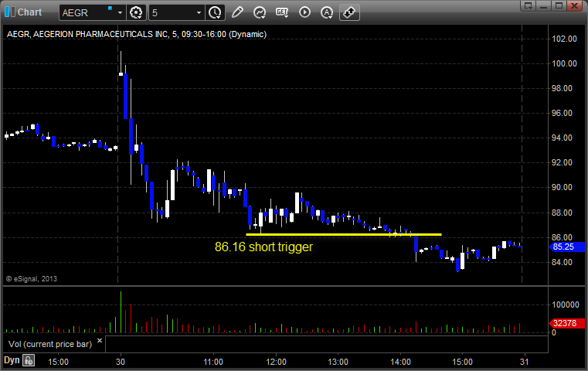Screen dimensions: 588x371
Task: Minimize the Chart window
Action: tap(543, 5)
